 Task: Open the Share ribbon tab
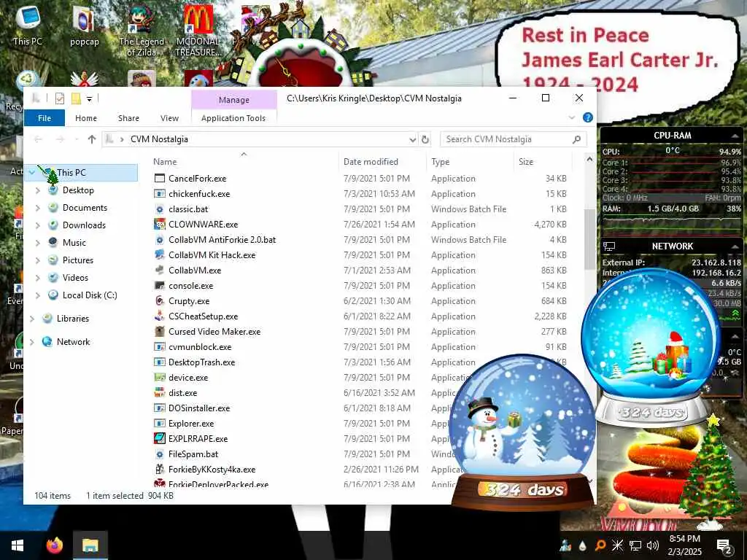(128, 118)
